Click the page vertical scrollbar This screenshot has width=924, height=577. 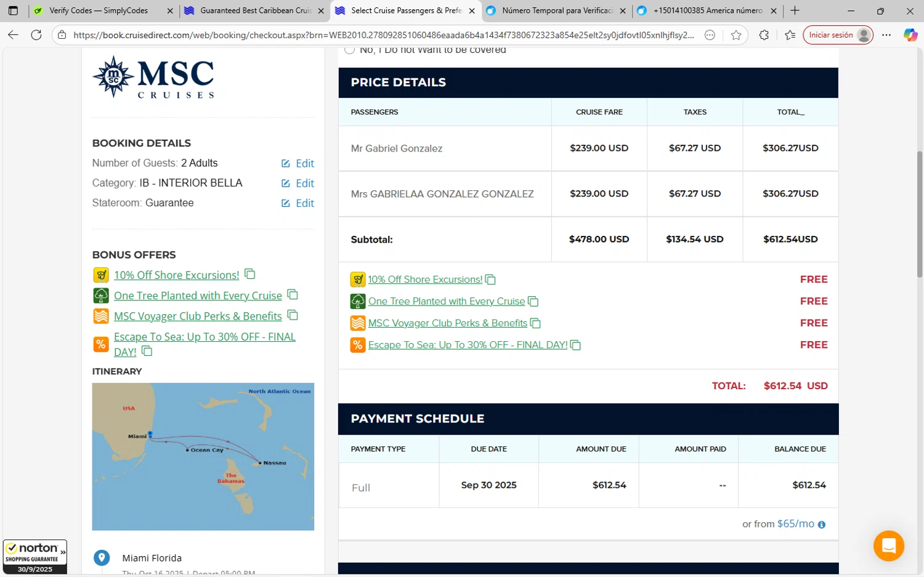point(920,214)
